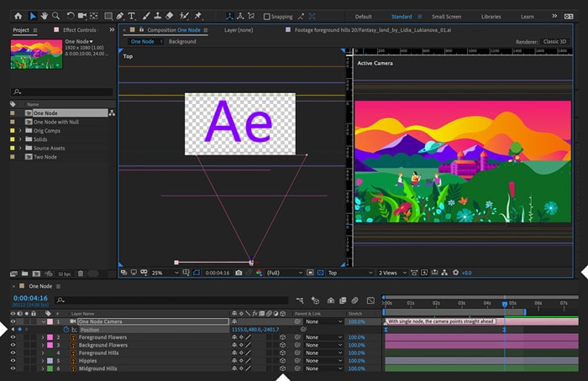Switch to Small Screen workspace

[446, 17]
